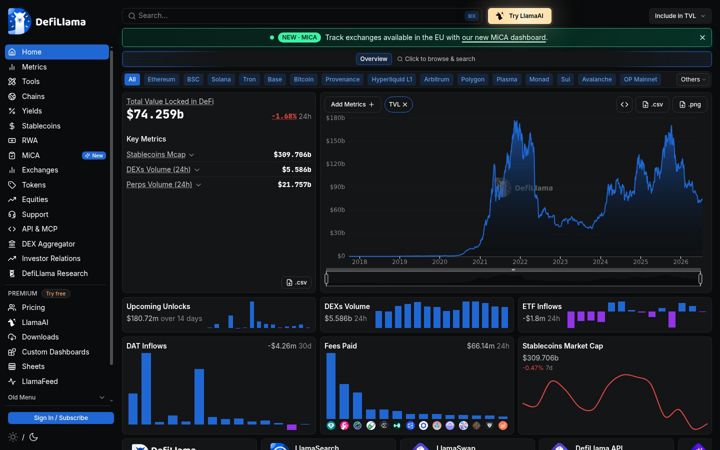Download chart data as .csv

(x=652, y=105)
